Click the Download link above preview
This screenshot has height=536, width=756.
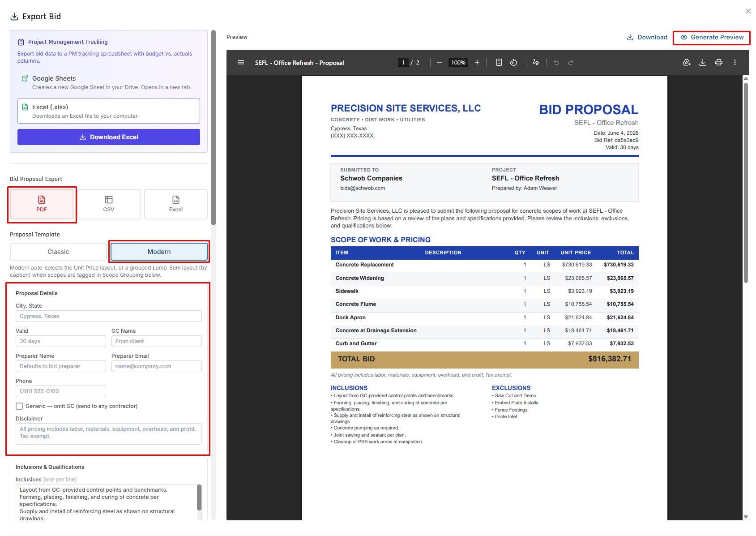pos(647,37)
